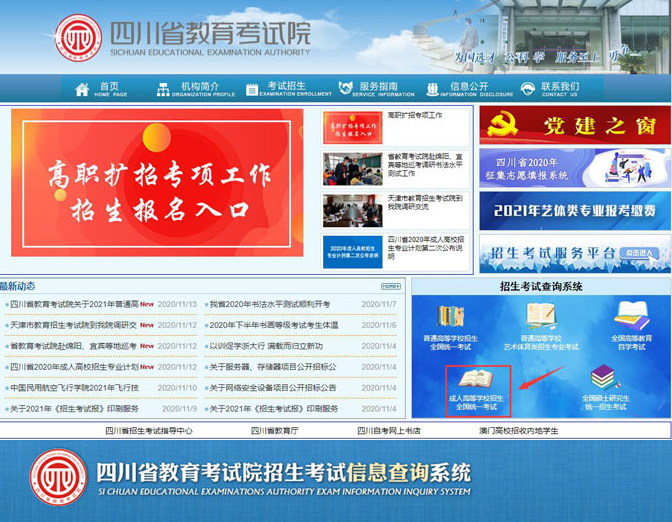The height and width of the screenshot is (522, 672).
Task: Open 2020年下半年书画等级考试考生体温 item
Action: 273,325
